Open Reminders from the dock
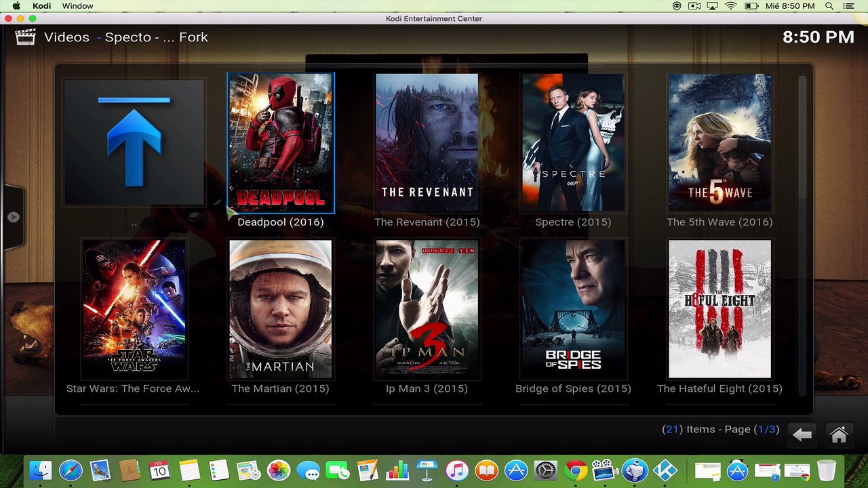This screenshot has height=488, width=868. (x=219, y=470)
